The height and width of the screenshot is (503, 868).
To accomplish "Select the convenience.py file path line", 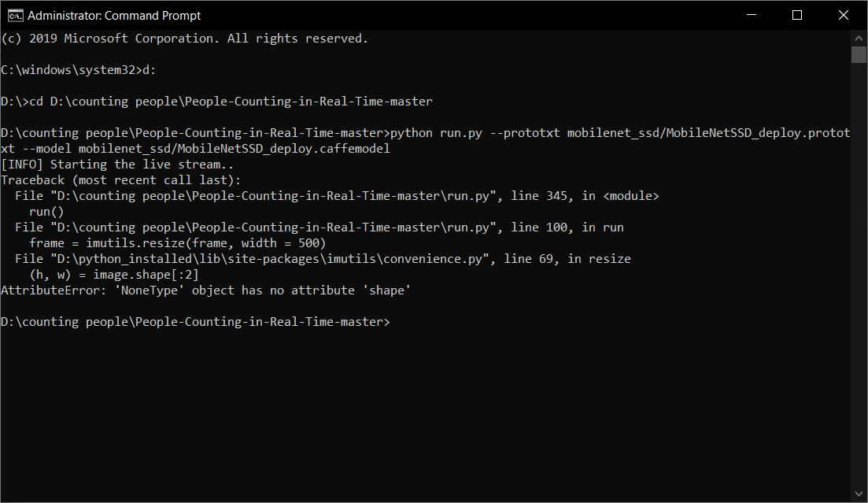I will (315, 258).
